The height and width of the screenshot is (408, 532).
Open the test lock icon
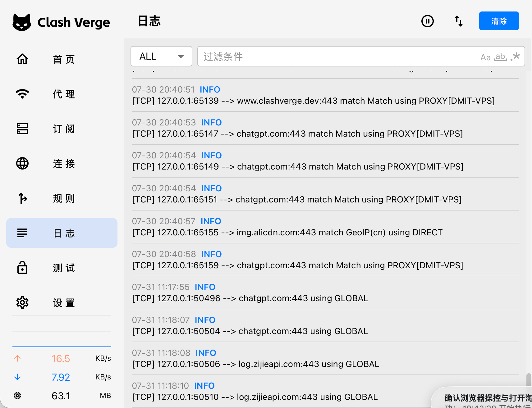point(22,268)
